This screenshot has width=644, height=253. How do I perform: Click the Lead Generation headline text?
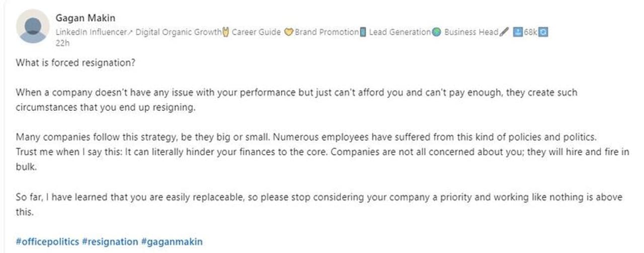(x=399, y=32)
